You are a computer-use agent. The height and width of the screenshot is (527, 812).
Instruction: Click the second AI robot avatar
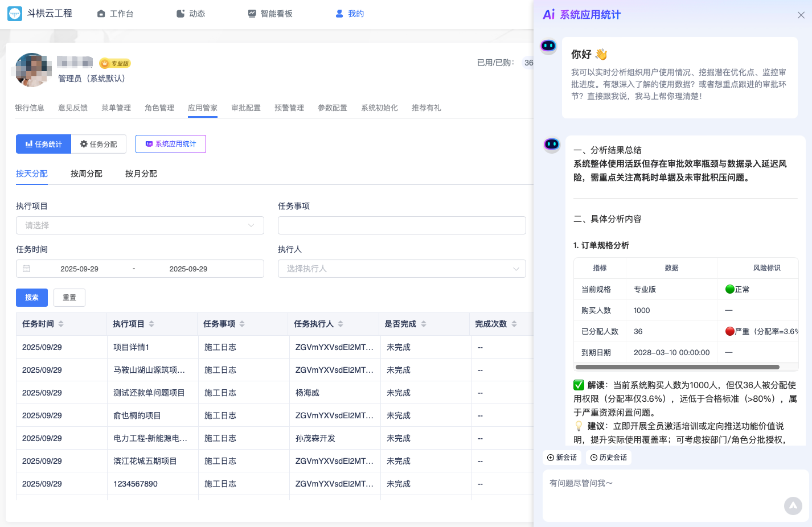pyautogui.click(x=552, y=145)
